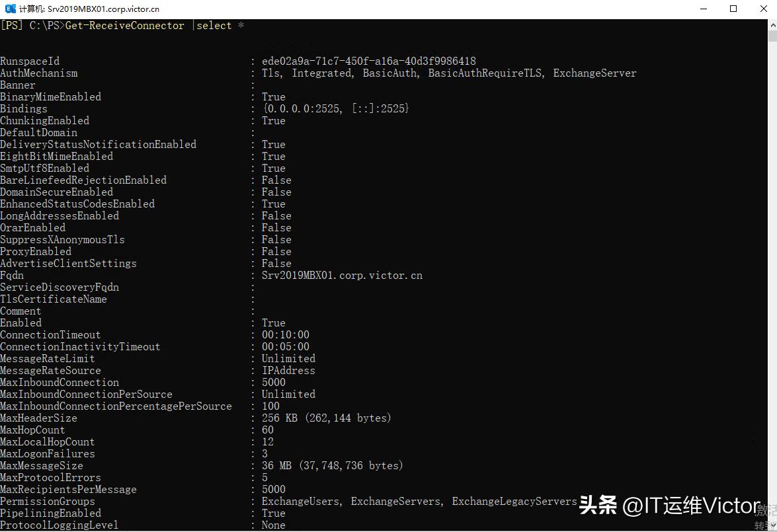Click the Bindings value {0.0.0.0:2525}
The image size is (777, 532).
coord(335,108)
